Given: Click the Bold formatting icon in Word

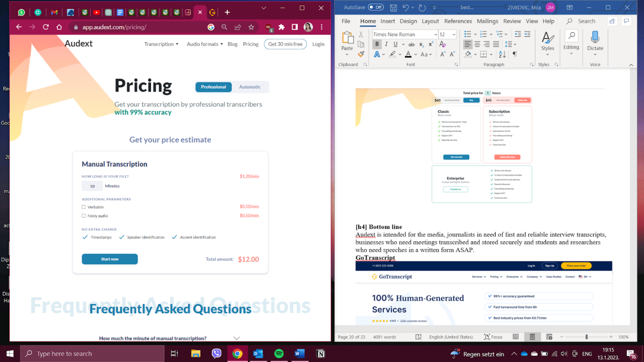Looking at the screenshot, I should pos(377,44).
